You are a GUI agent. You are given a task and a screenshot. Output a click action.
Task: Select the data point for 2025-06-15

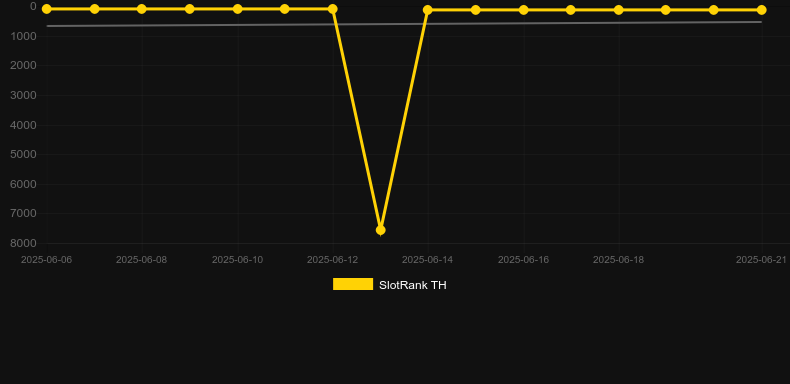476,10
